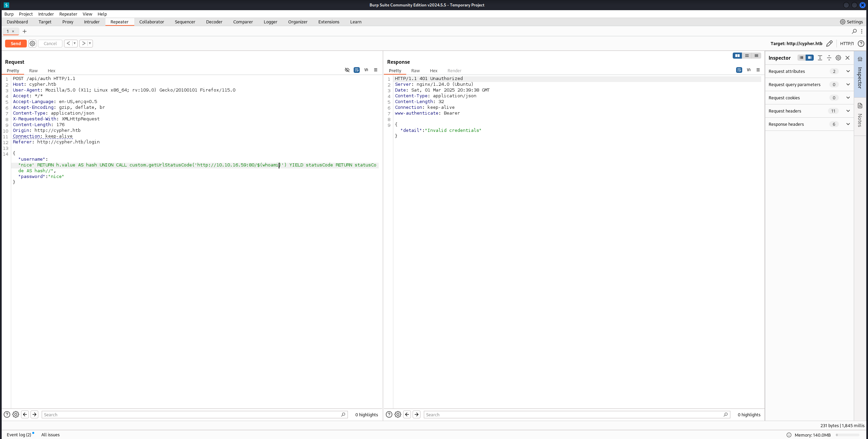Expand Response headers section

(848, 124)
